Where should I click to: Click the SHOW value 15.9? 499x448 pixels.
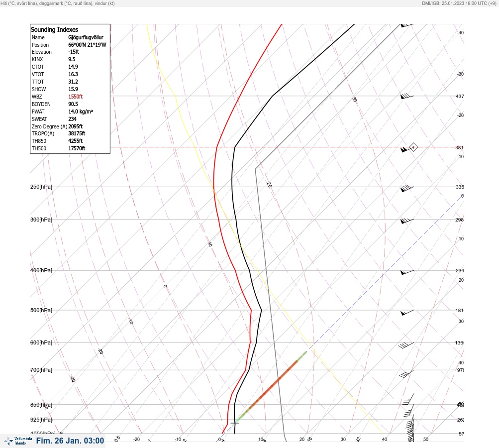(73, 89)
